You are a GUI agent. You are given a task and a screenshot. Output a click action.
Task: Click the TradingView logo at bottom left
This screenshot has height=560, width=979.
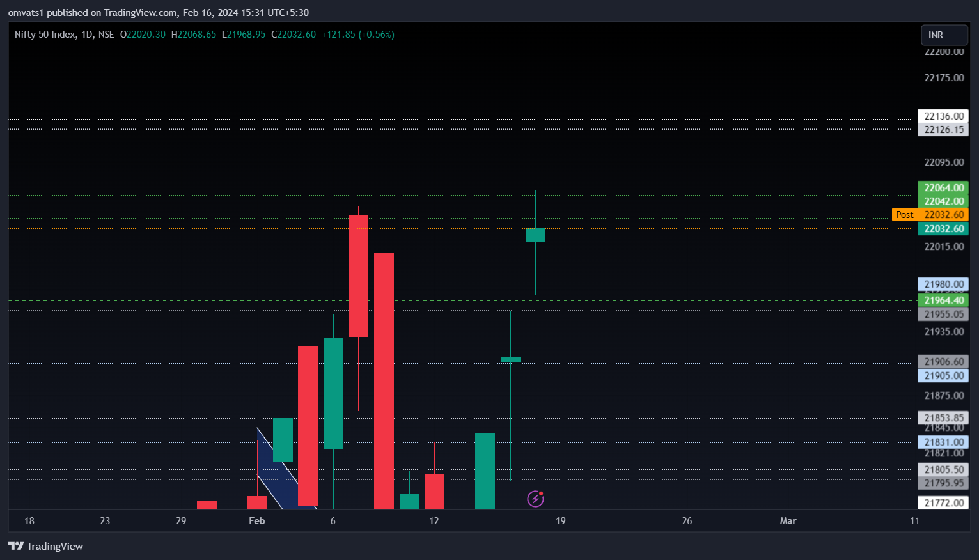click(45, 546)
